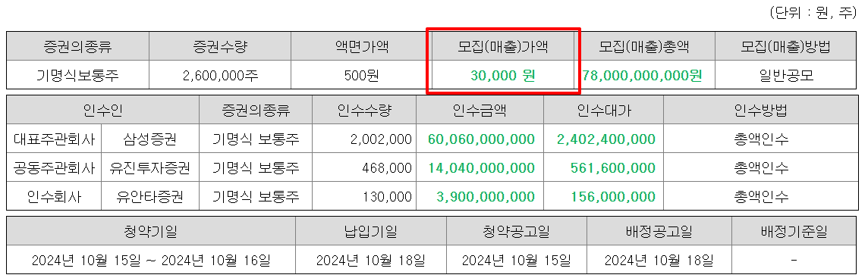Select the 인수회사 cell
This screenshot has width=868, height=278.
point(55,196)
